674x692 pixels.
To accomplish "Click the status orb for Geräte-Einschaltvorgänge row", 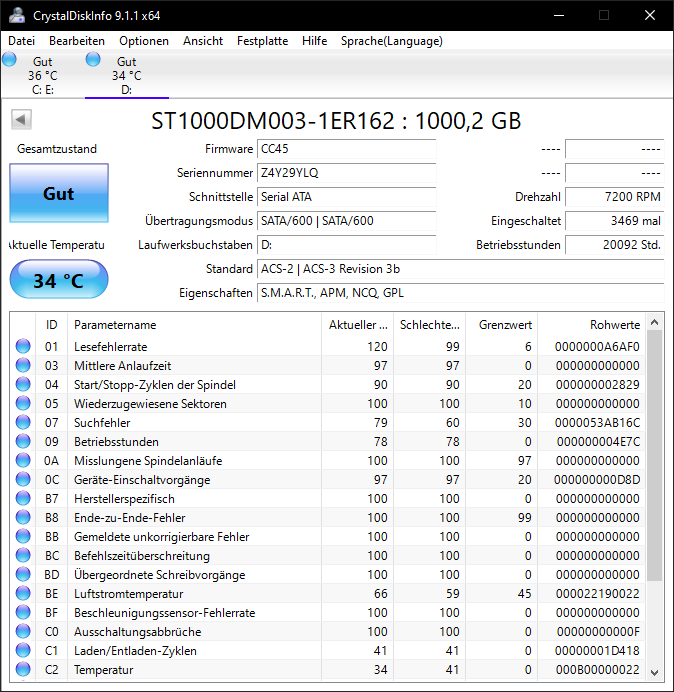I will tap(23, 479).
